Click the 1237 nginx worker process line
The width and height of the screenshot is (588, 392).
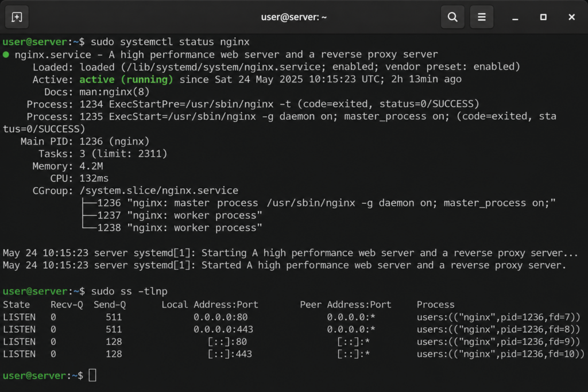click(x=172, y=215)
